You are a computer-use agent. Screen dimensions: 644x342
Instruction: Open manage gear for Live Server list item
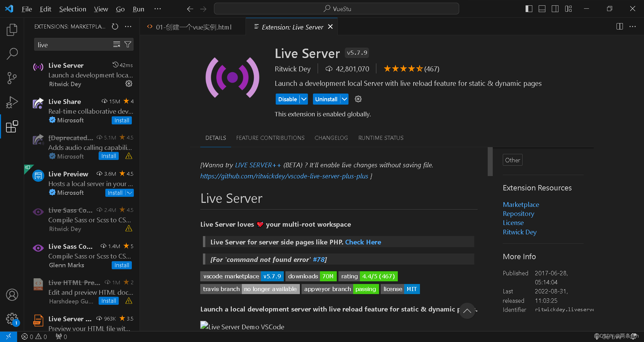[129, 83]
